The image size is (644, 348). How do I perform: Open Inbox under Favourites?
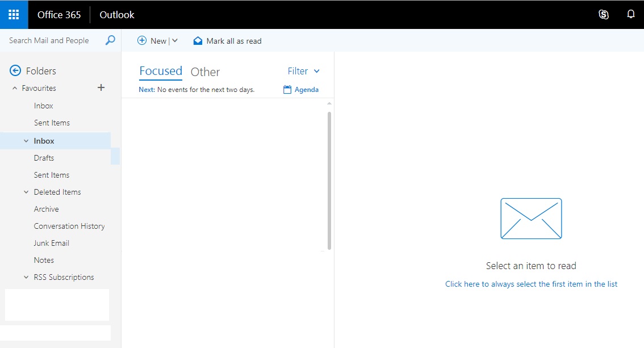pyautogui.click(x=44, y=106)
